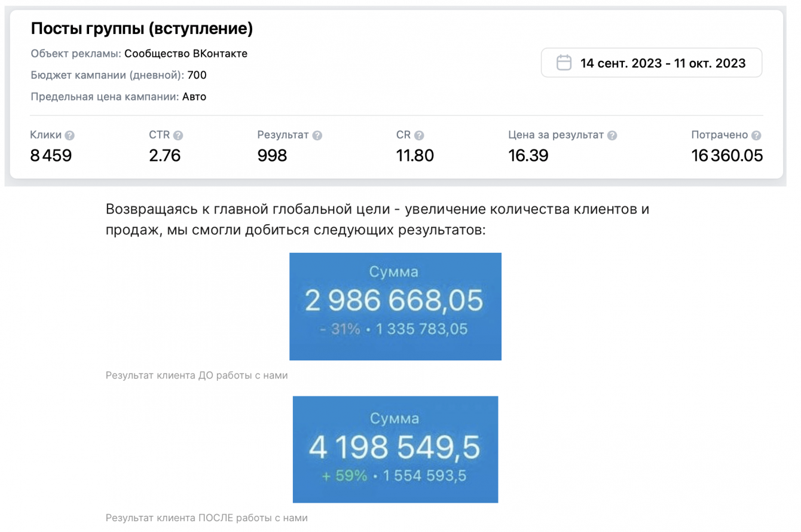Click the Авто max price value
The width and height of the screenshot is (801, 532).
[194, 96]
